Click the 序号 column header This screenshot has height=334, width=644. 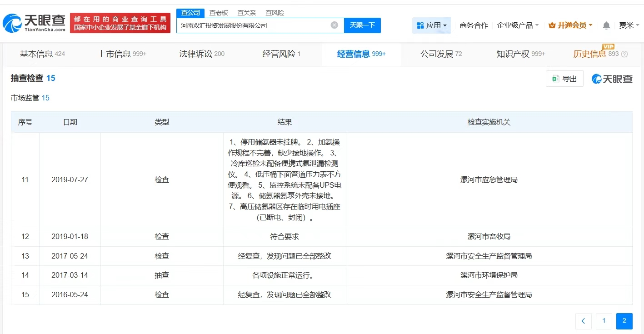tap(25, 122)
